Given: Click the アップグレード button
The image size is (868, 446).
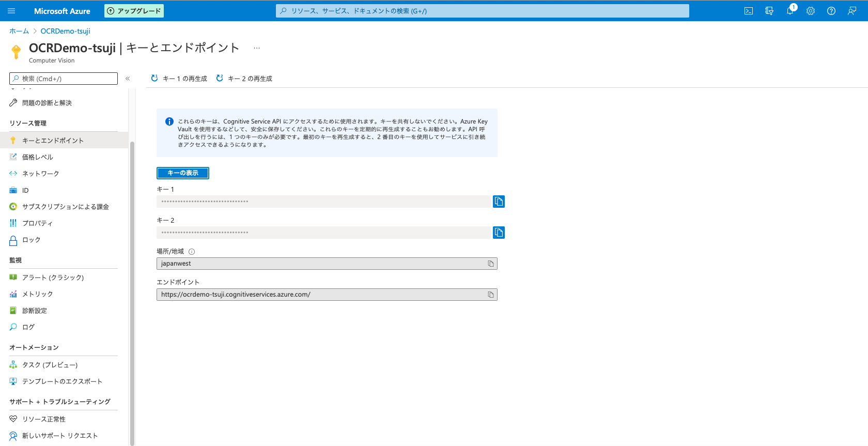Looking at the screenshot, I should click(134, 11).
